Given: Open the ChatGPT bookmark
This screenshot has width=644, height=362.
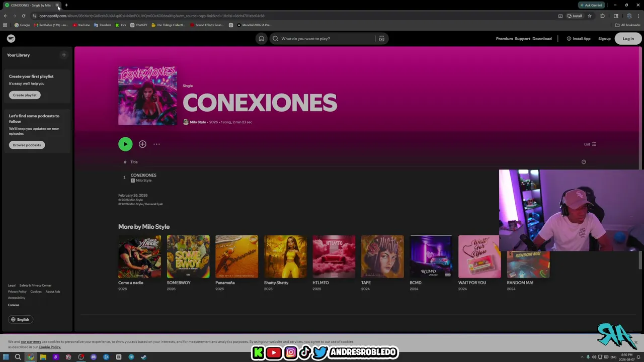Looking at the screenshot, I should coord(139,25).
